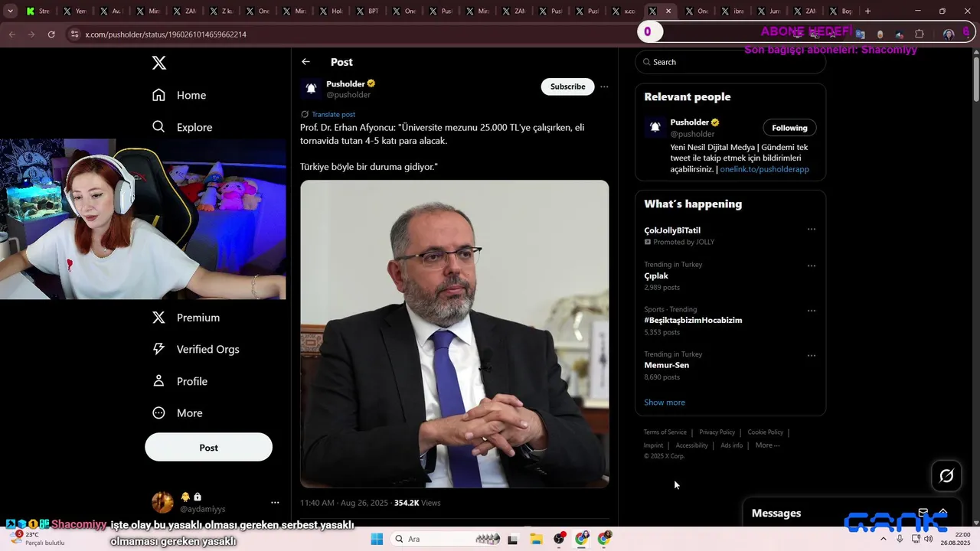The height and width of the screenshot is (551, 980).
Task: Click the Windows taskbar Ara search box
Action: pos(446,539)
